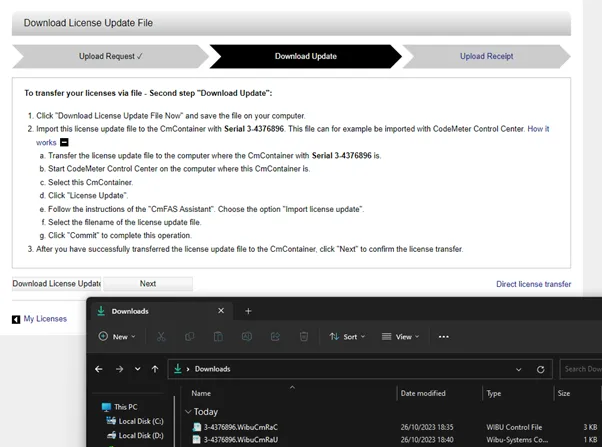The image size is (602, 447).
Task: Click the 3-4376896.WibuCmRaU file icon
Action: 197,440
